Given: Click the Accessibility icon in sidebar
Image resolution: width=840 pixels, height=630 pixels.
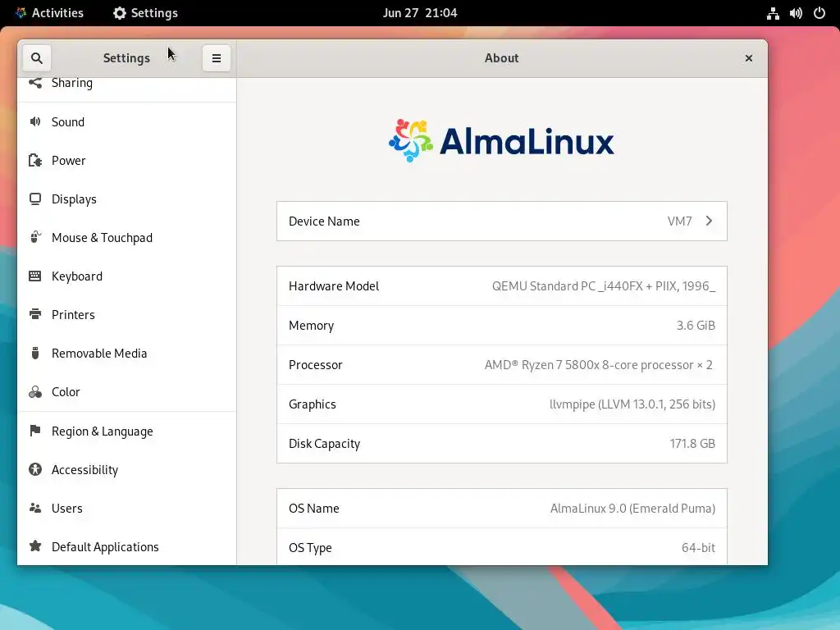Looking at the screenshot, I should pyautogui.click(x=35, y=469).
